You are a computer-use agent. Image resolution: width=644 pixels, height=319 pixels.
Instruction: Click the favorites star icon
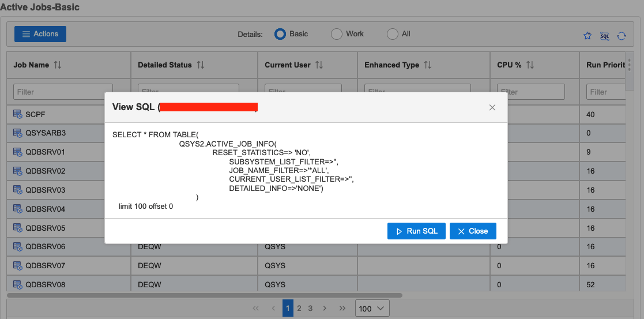pos(587,36)
